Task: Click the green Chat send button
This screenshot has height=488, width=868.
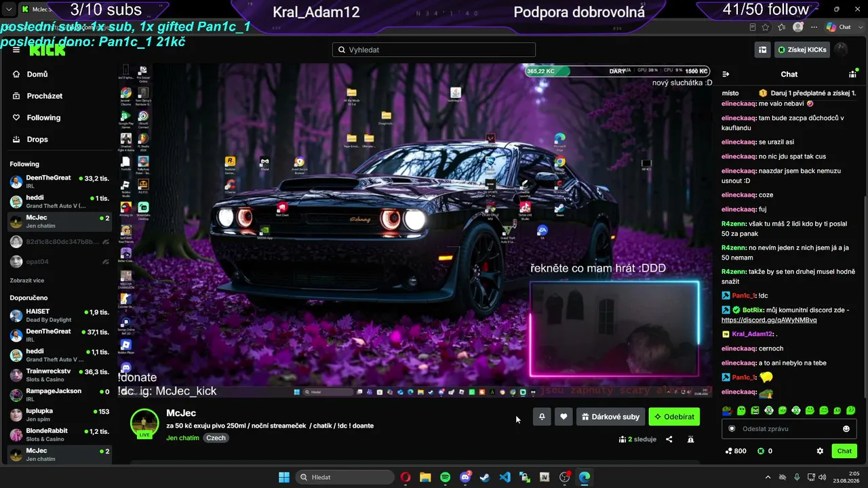Action: click(x=844, y=451)
